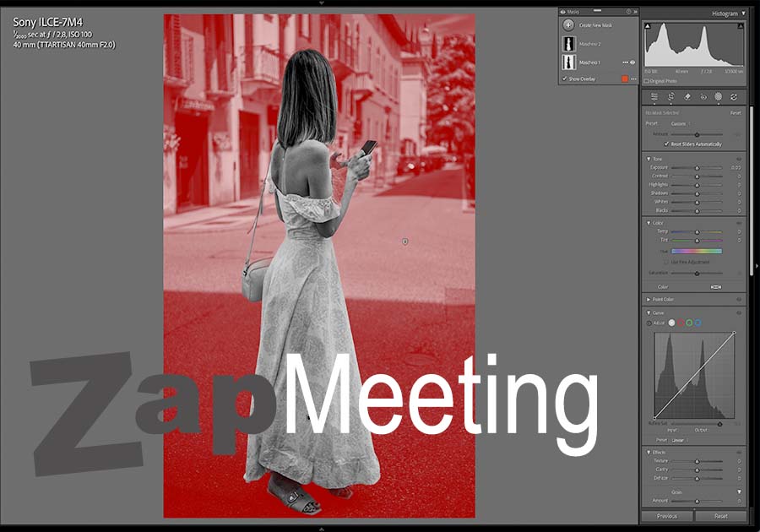Select the Crop and rotate tool
Image resolution: width=760 pixels, height=532 pixels.
point(670,97)
